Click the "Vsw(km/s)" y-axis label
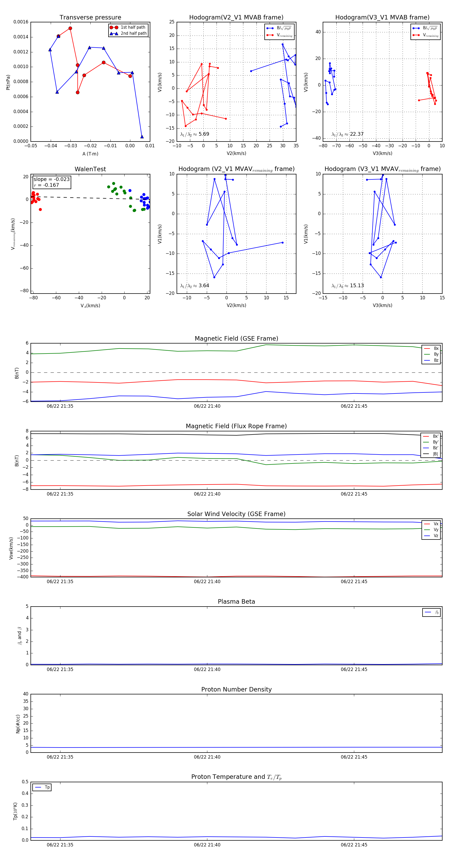473x868 pixels. tap(11, 548)
